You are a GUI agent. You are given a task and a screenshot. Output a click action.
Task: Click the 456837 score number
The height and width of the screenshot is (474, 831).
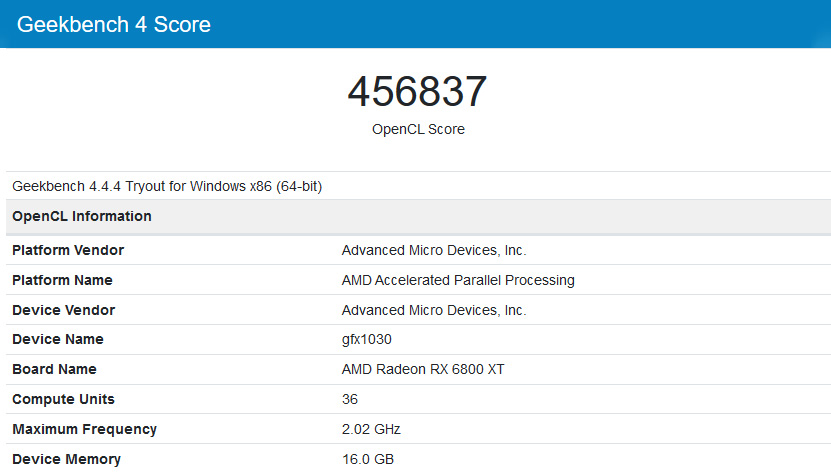417,92
